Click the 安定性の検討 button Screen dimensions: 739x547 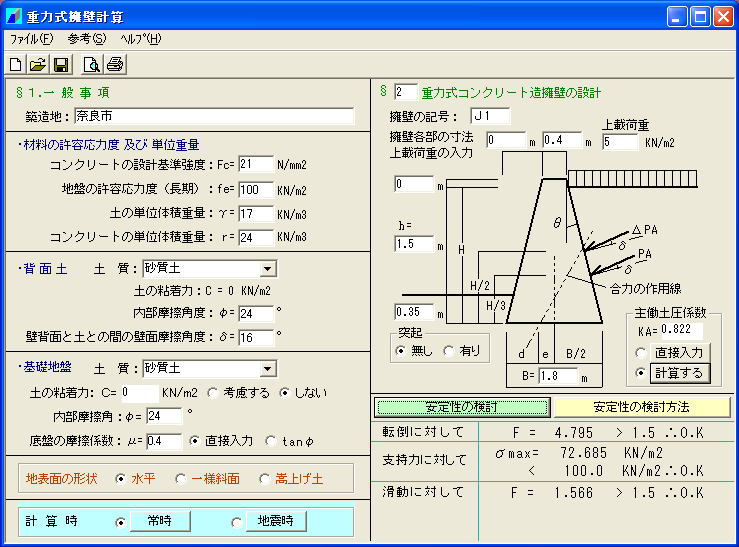(x=461, y=407)
